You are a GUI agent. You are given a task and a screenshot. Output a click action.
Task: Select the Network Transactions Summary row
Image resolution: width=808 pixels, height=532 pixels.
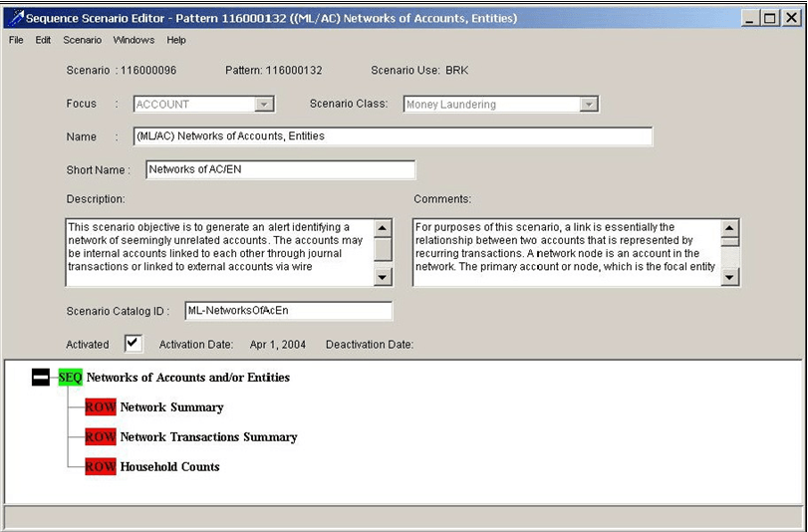tap(208, 437)
